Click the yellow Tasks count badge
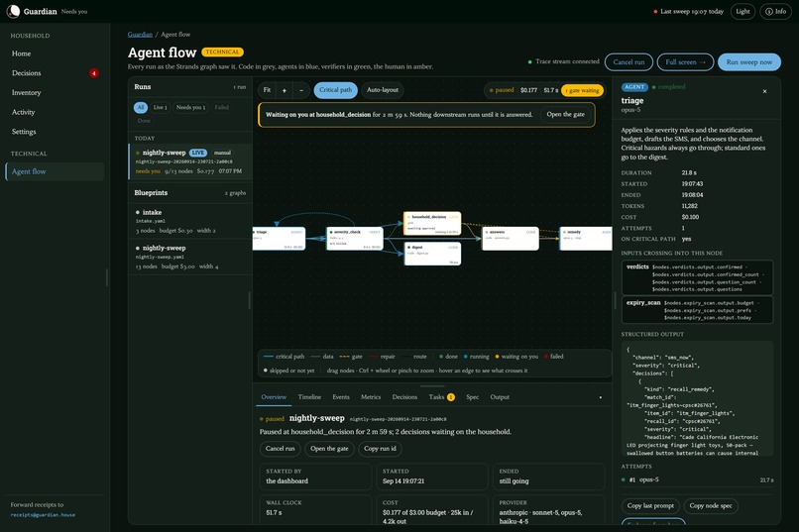 pos(451,397)
